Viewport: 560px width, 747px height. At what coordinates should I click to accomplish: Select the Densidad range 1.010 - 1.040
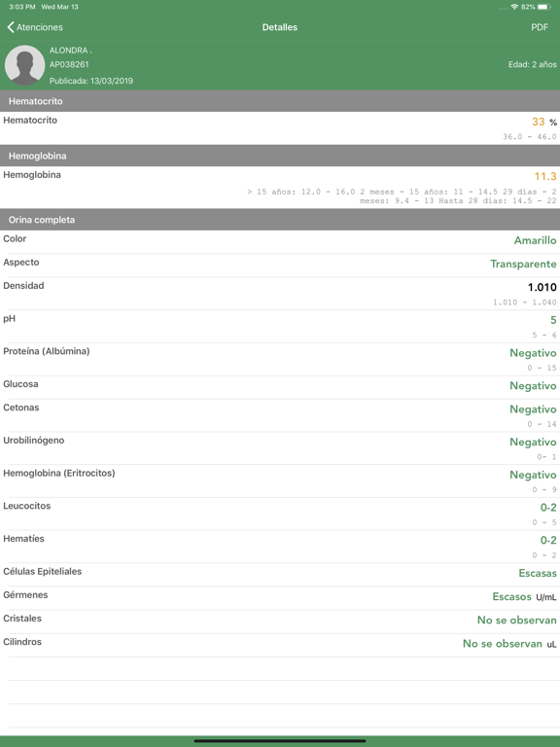(524, 302)
